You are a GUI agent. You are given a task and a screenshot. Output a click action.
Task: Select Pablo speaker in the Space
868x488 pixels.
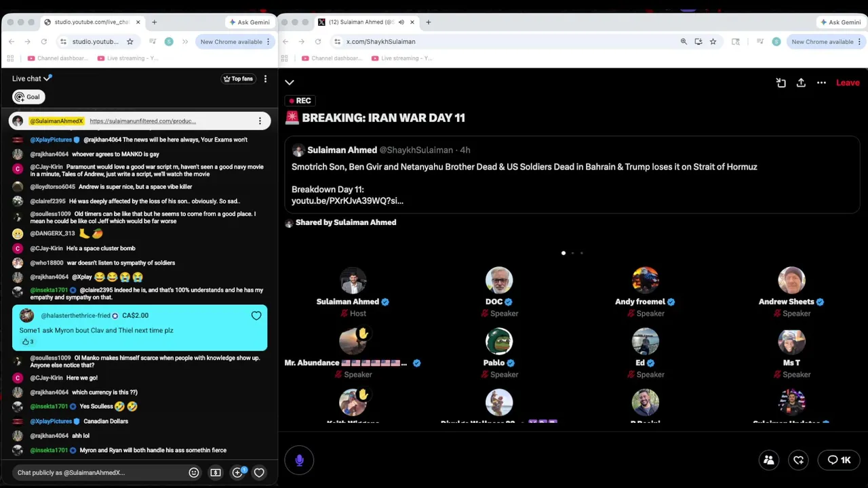tap(499, 342)
